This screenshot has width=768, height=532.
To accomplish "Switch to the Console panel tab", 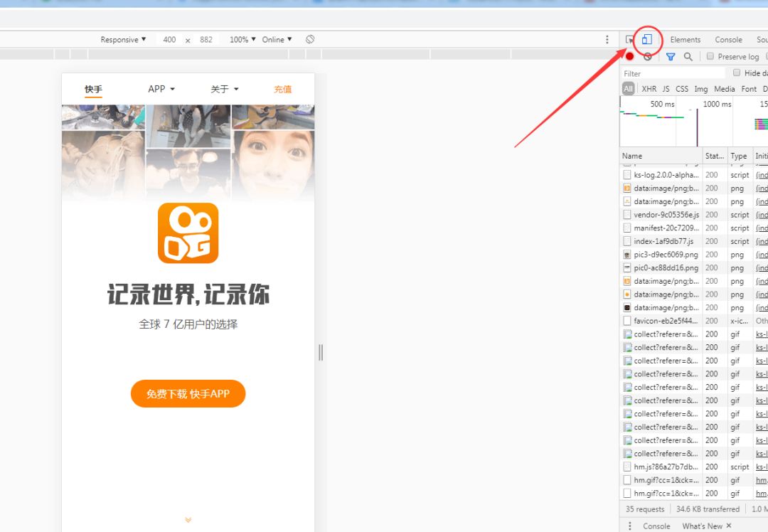I will tap(727, 39).
